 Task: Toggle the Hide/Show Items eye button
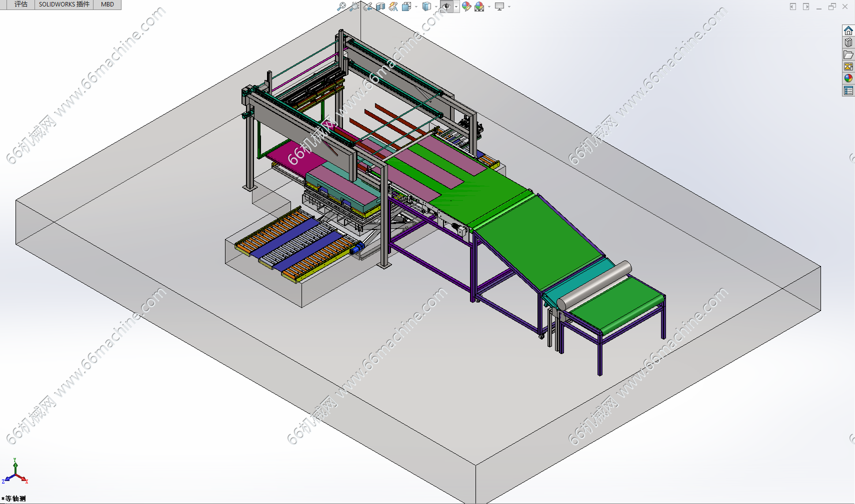[446, 6]
